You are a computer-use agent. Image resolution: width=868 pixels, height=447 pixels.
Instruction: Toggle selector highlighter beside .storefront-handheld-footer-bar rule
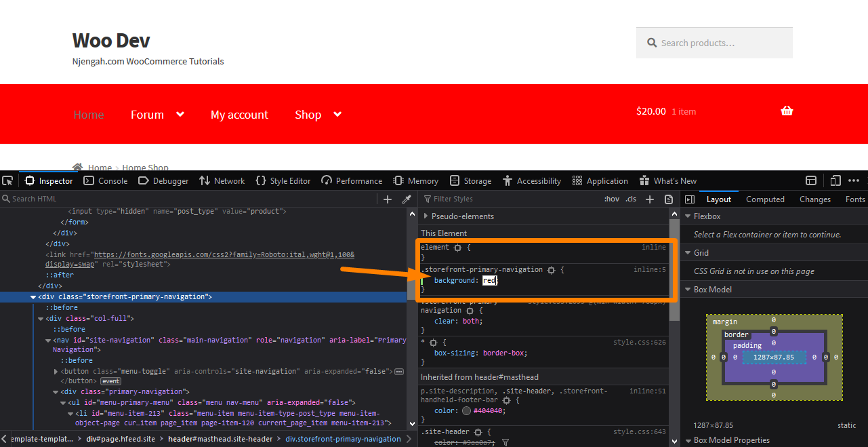[x=506, y=400]
